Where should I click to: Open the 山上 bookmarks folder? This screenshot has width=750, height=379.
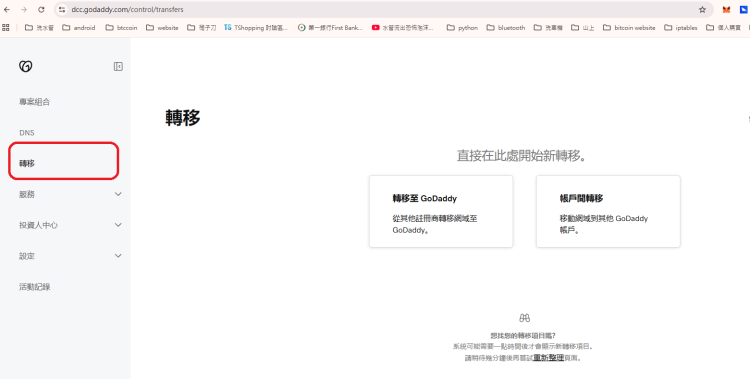(x=583, y=28)
